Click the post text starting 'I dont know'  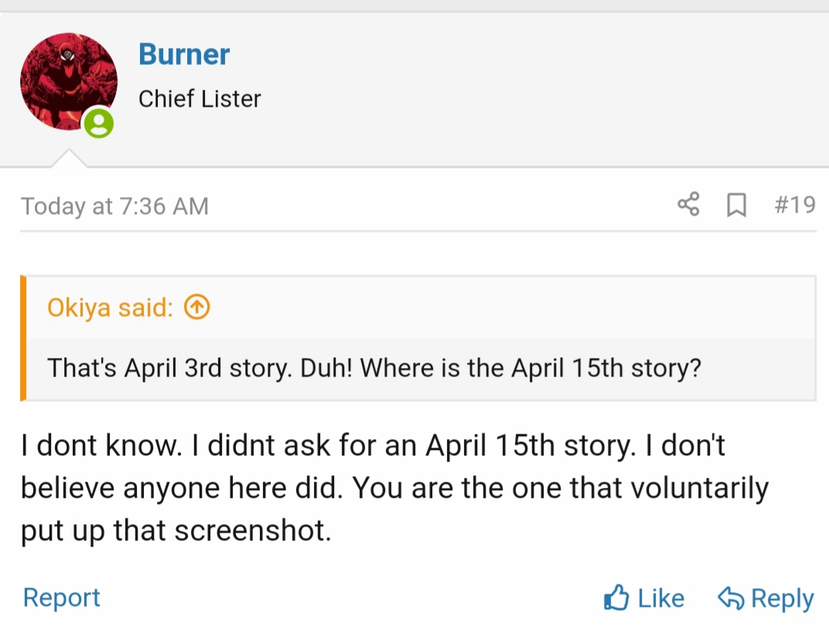pos(371,446)
